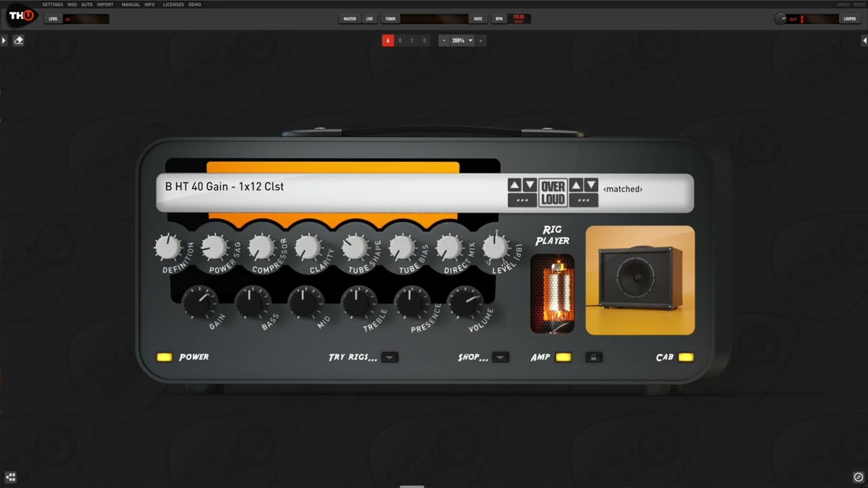The height and width of the screenshot is (488, 868).
Task: Toggle the amp lock icon
Action: pyautogui.click(x=594, y=357)
